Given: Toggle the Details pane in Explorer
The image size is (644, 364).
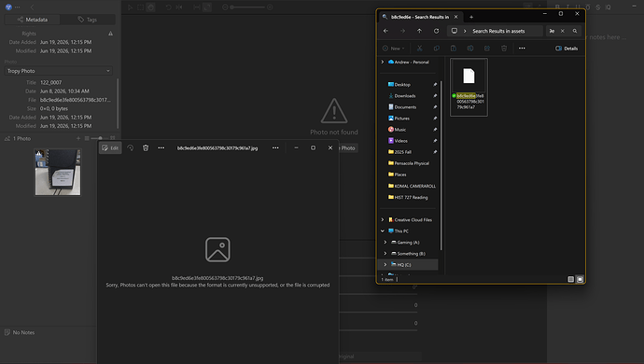Looking at the screenshot, I should [567, 49].
